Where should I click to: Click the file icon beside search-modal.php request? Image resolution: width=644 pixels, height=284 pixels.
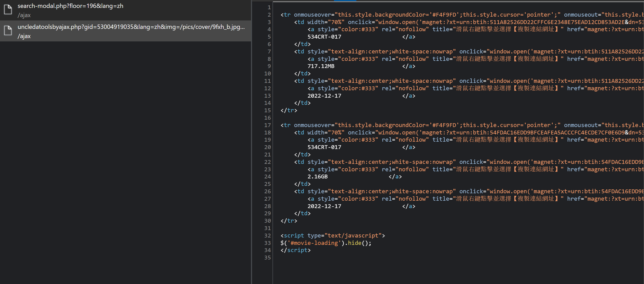(x=8, y=10)
